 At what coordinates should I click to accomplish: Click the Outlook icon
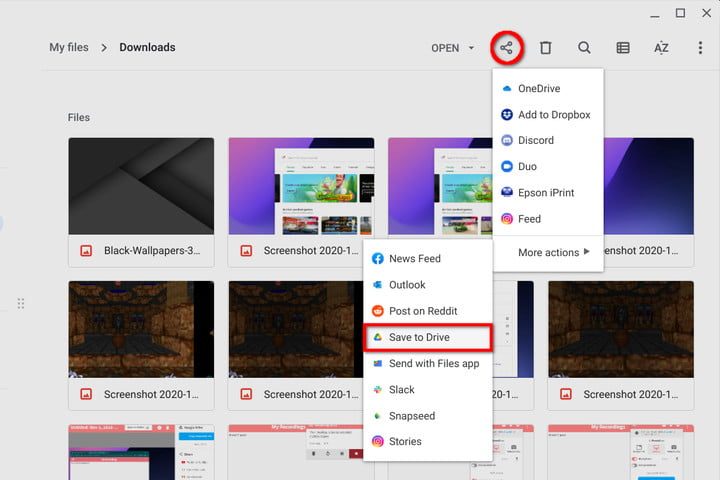coord(377,285)
